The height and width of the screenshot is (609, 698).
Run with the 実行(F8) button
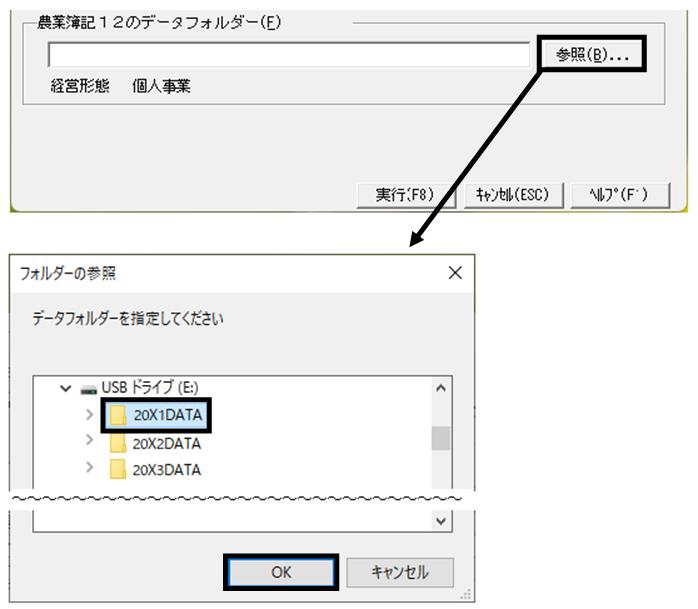[406, 195]
